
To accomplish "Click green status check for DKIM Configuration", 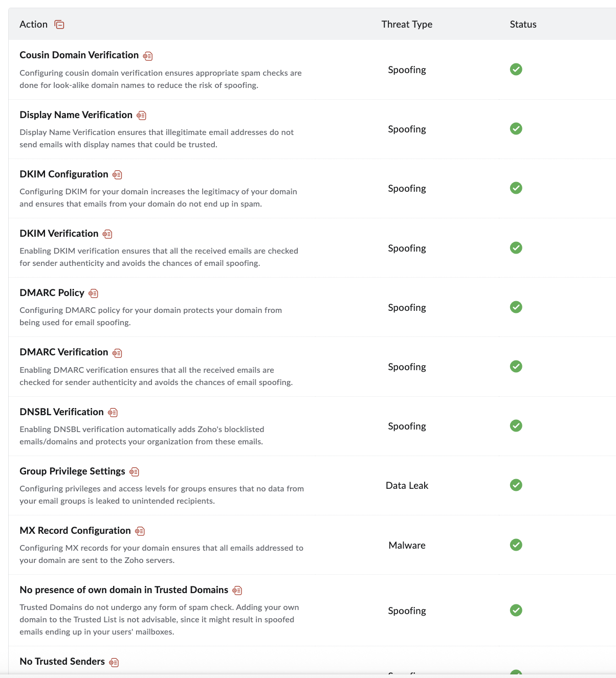I will pyautogui.click(x=516, y=188).
